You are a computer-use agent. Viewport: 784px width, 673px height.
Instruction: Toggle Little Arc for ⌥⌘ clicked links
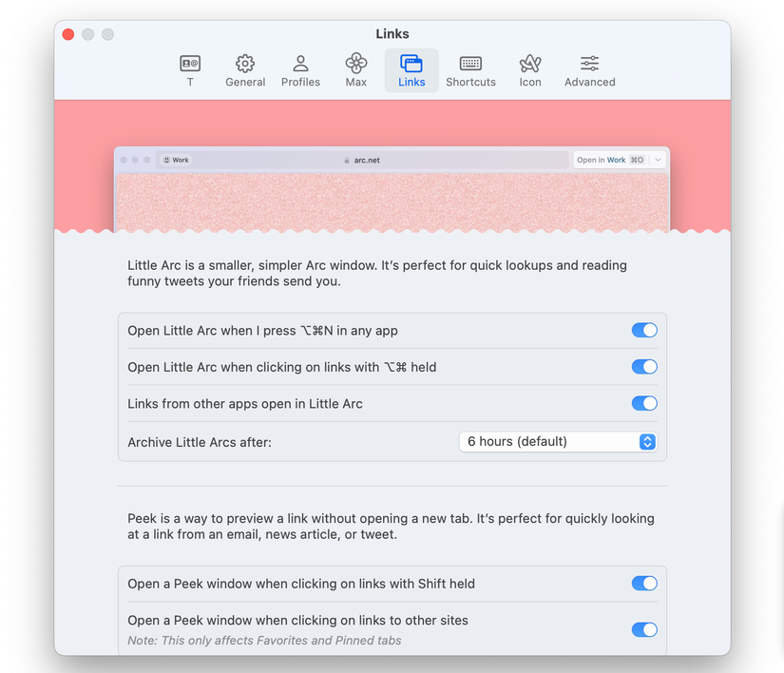tap(644, 367)
